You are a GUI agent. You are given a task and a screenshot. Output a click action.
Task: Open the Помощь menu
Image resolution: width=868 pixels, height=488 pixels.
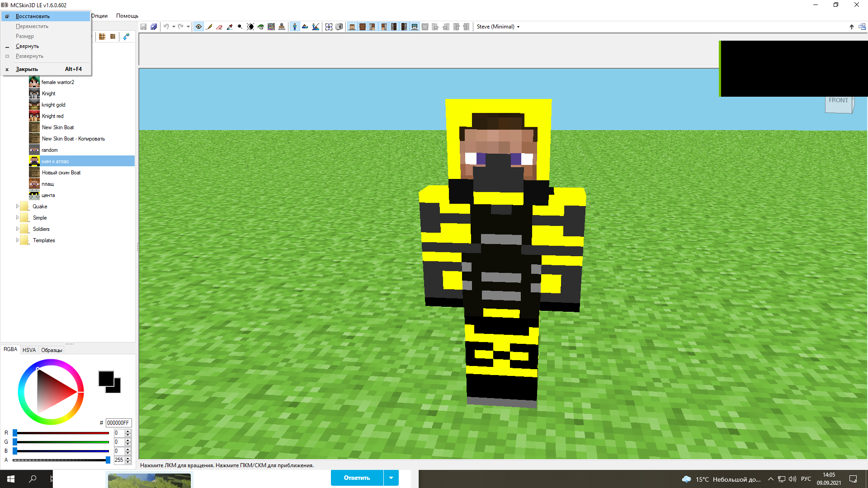click(127, 16)
